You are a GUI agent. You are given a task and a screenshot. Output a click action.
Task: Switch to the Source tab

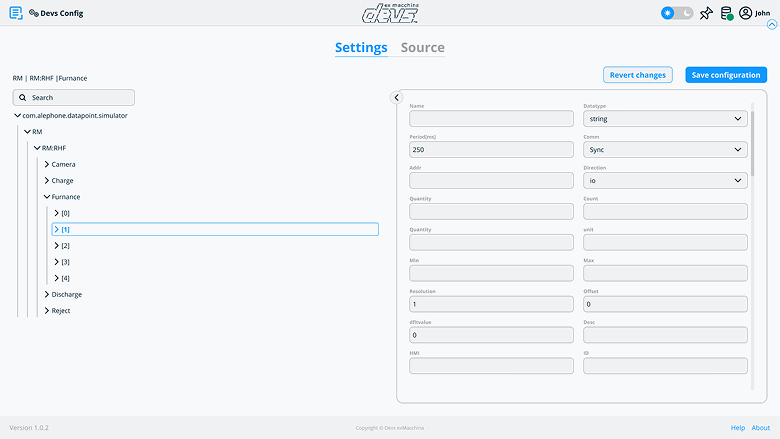coord(422,48)
